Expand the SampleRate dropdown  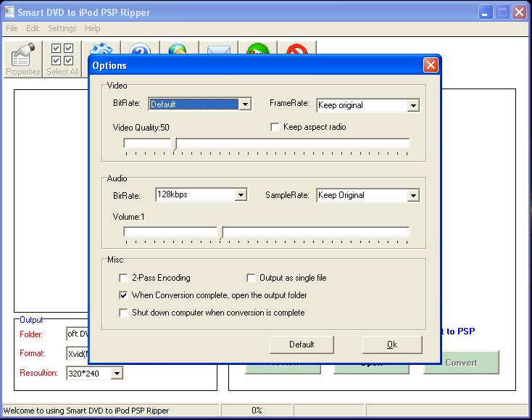[413, 196]
